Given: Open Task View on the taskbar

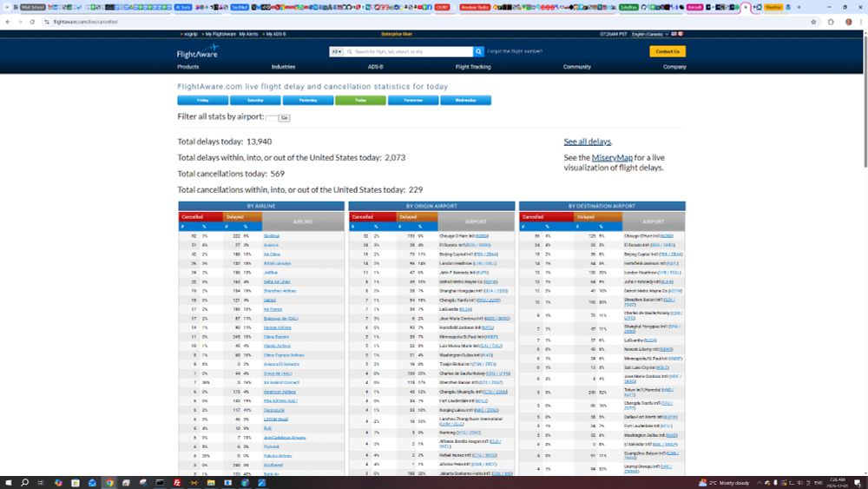Looking at the screenshot, I should click(41, 483).
